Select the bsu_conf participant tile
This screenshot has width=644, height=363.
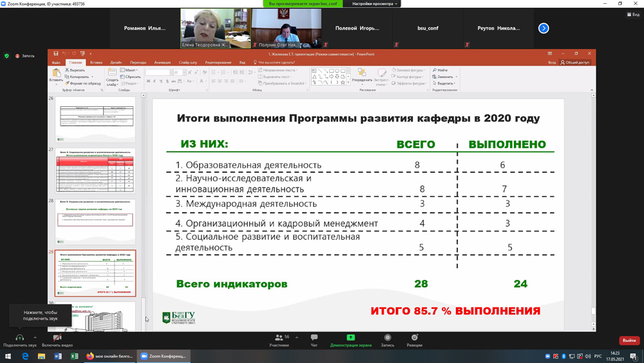(428, 28)
